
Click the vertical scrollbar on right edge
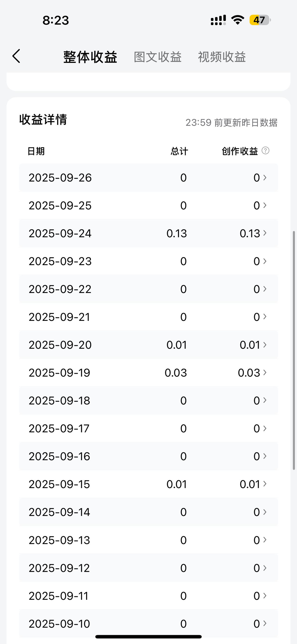click(294, 351)
